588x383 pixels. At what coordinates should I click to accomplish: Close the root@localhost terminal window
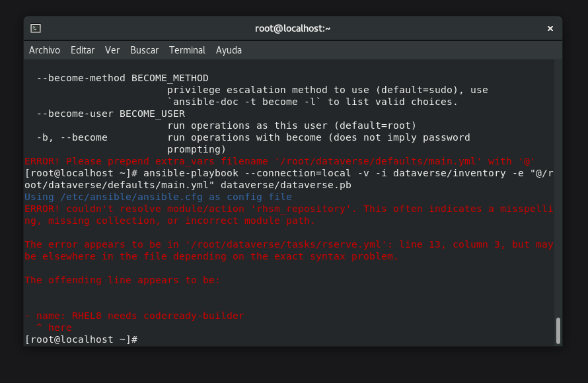click(550, 28)
